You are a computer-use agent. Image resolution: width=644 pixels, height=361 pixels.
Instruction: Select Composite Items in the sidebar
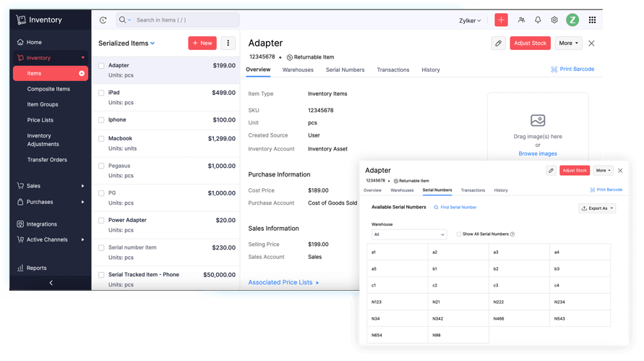[x=48, y=89]
